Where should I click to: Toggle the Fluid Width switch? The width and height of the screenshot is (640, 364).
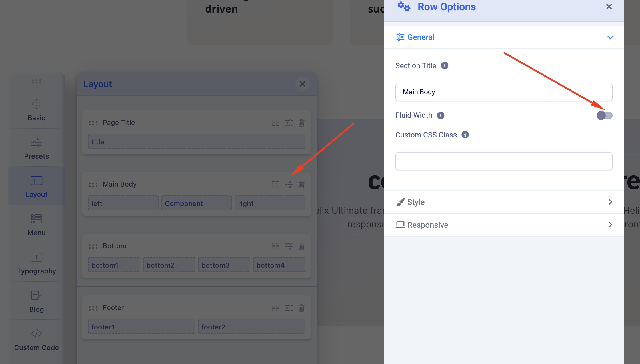point(604,115)
